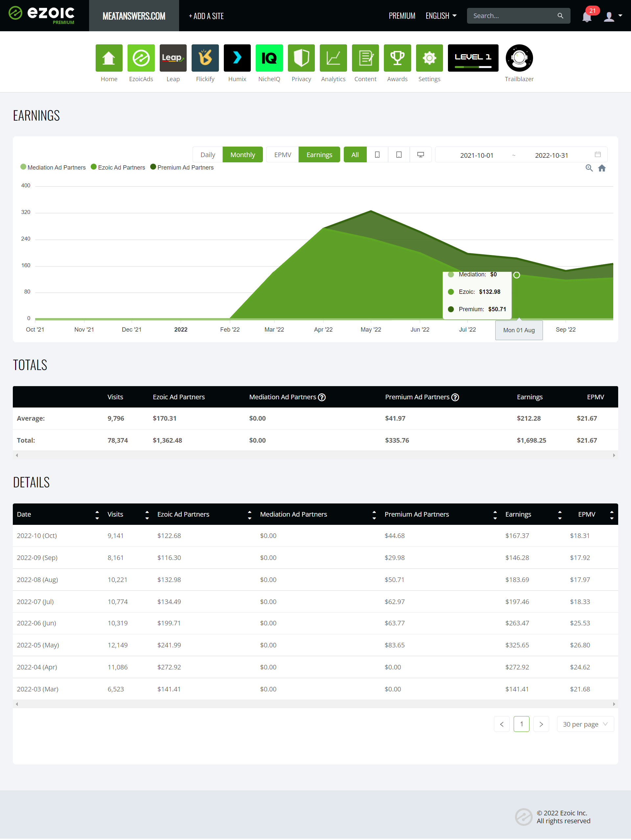This screenshot has width=631, height=840.
Task: Click the chart zoom magnifier icon
Action: click(589, 168)
